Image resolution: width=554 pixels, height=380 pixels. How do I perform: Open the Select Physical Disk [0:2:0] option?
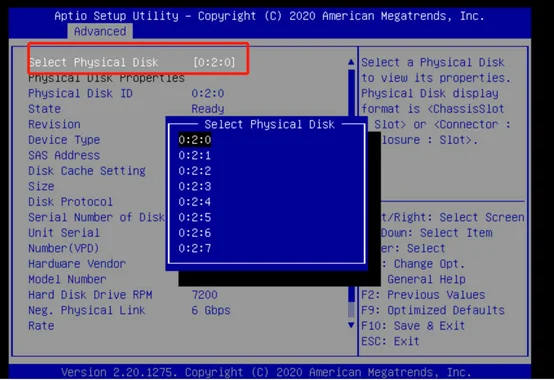132,63
